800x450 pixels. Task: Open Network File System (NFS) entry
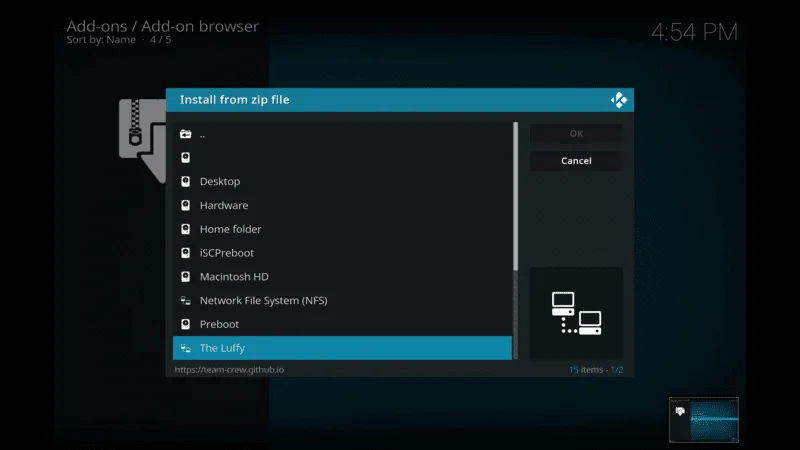263,300
